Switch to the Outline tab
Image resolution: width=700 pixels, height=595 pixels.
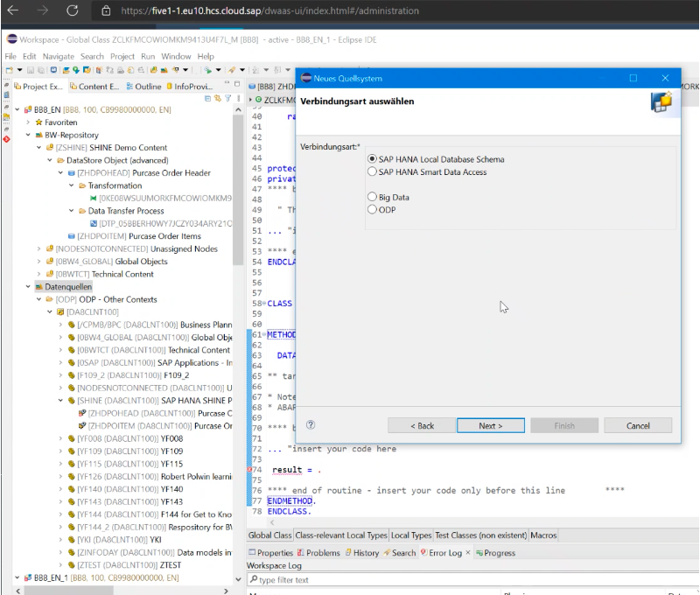click(143, 86)
